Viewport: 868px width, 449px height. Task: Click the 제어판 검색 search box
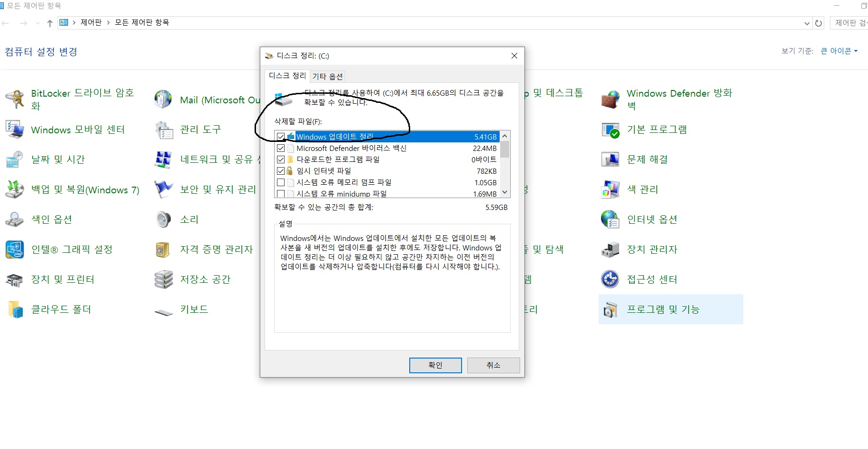click(849, 23)
